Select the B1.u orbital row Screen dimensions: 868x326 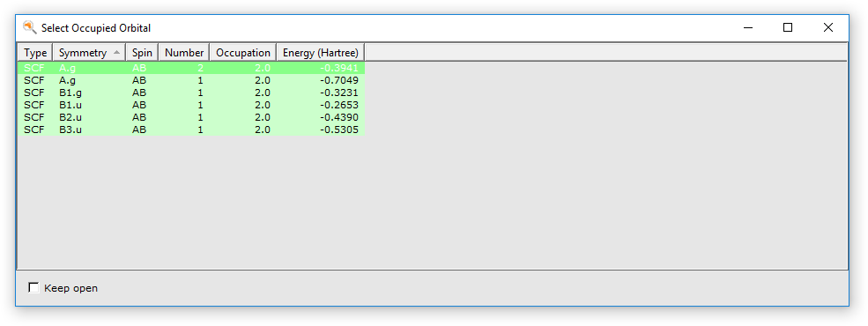click(x=191, y=105)
